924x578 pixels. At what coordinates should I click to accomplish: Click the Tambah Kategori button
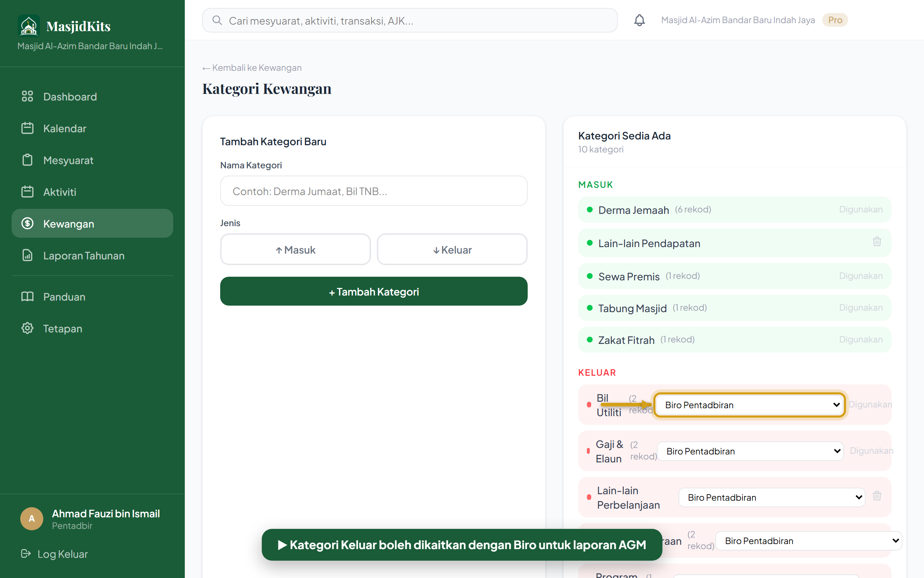coord(374,291)
